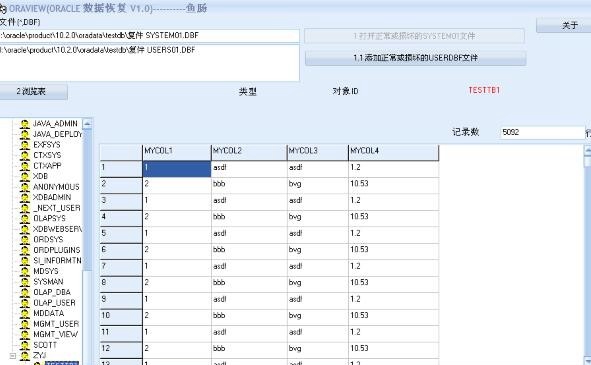Image resolution: width=591 pixels, height=365 pixels.
Task: Click the XDBADMIN user icon
Action: [25, 197]
